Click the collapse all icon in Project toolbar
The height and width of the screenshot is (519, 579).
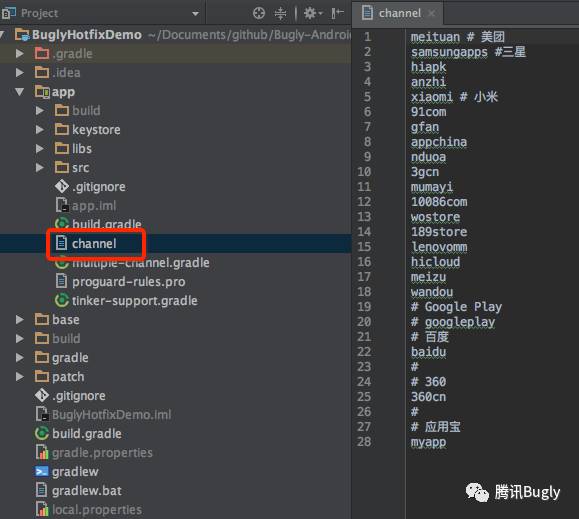[280, 13]
